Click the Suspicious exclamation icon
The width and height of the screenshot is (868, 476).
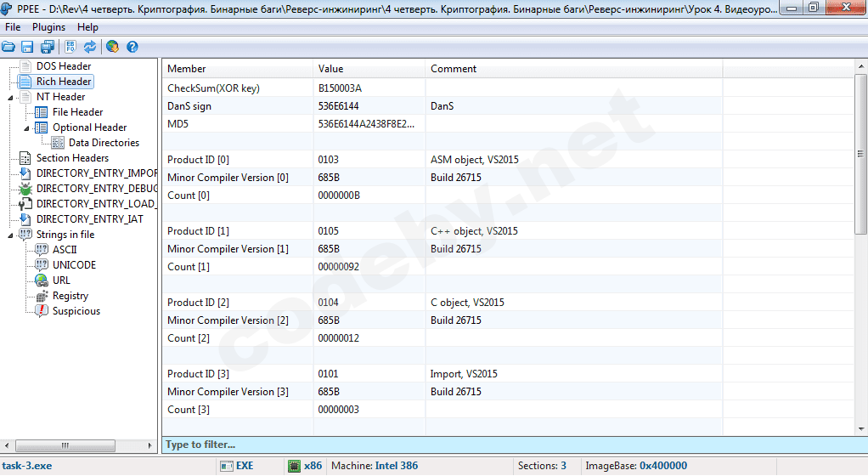pyautogui.click(x=42, y=311)
